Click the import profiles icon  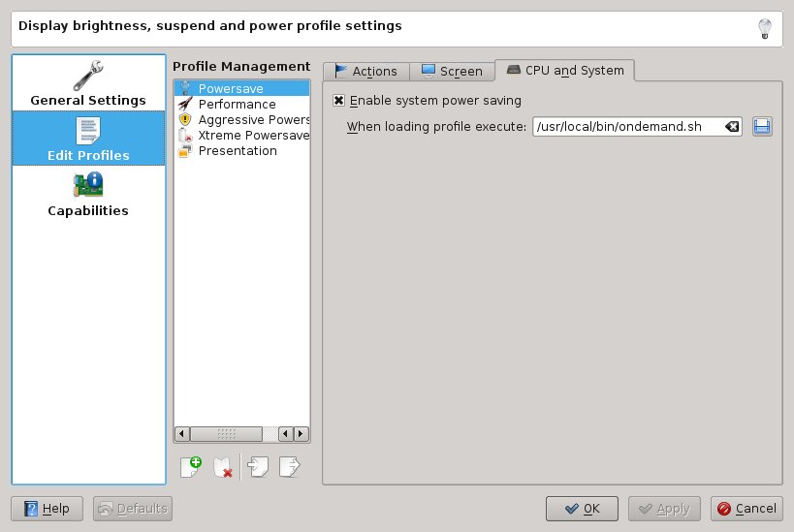(x=258, y=466)
